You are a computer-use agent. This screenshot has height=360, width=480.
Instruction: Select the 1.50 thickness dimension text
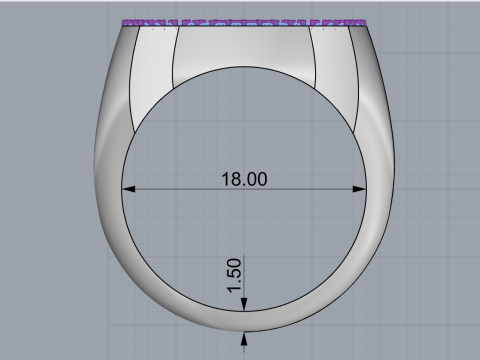click(234, 276)
